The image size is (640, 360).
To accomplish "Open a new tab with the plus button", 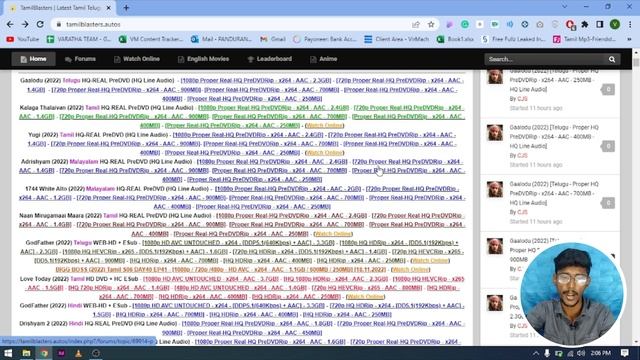I will pos(126,7).
